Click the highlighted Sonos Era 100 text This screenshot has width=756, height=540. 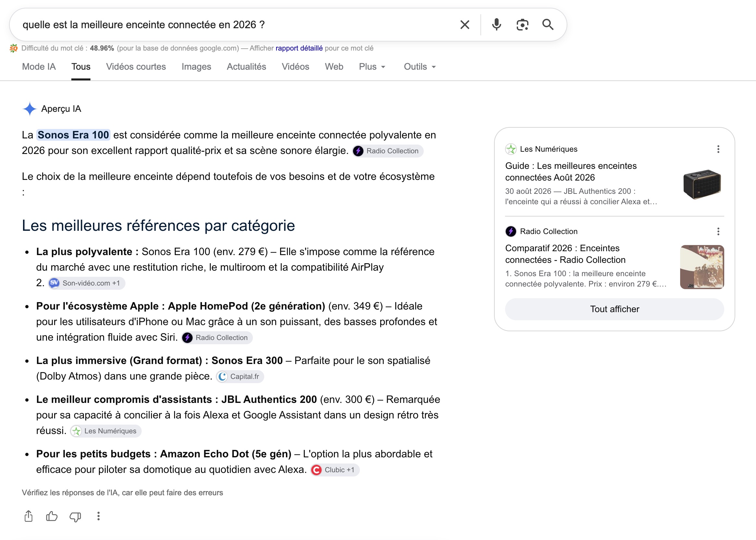(x=73, y=135)
